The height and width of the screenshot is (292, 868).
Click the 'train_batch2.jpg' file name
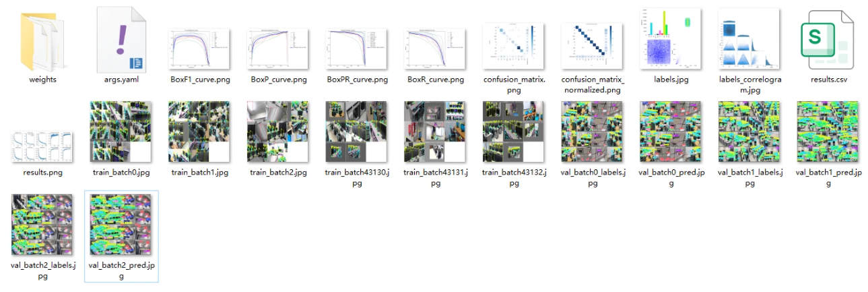(279, 173)
